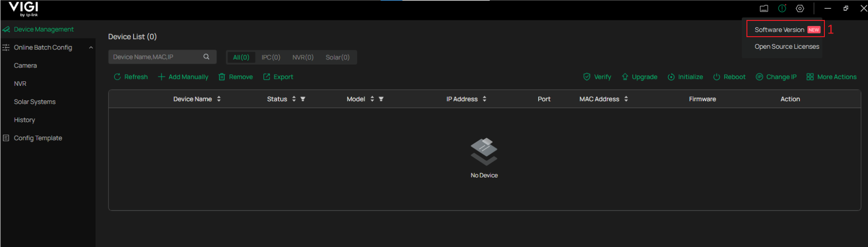
Task: Click the VIGI by tp-link logo
Action: point(23,9)
